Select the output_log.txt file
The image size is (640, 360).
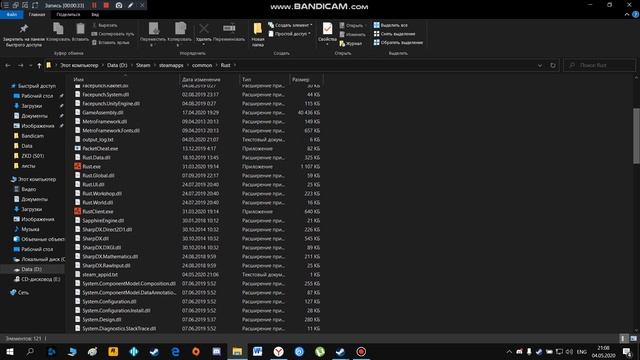pyautogui.click(x=98, y=140)
